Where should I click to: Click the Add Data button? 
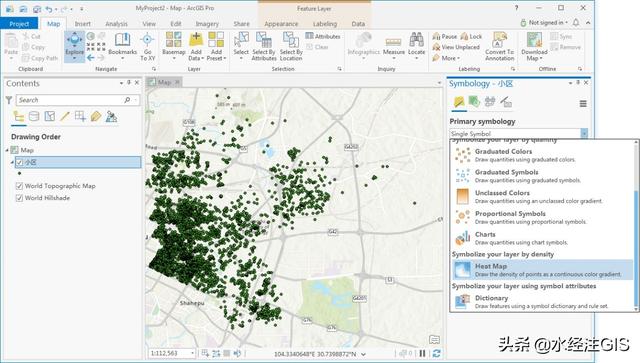(x=196, y=46)
